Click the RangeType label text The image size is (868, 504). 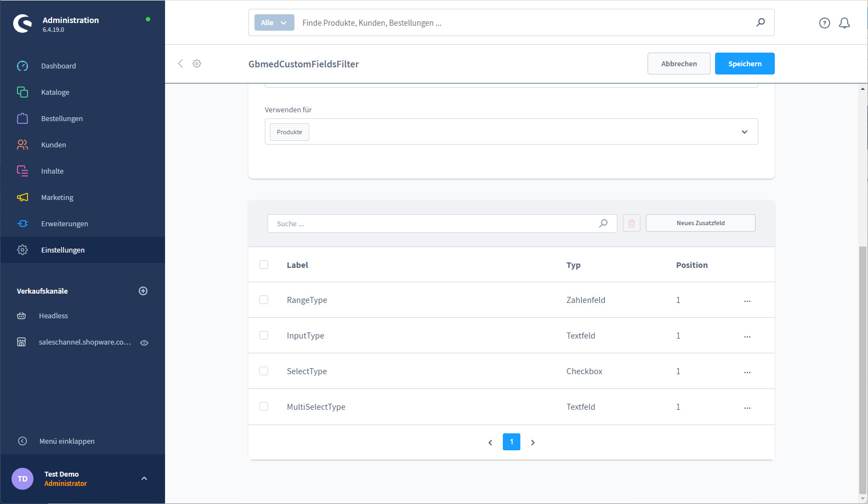[307, 300]
